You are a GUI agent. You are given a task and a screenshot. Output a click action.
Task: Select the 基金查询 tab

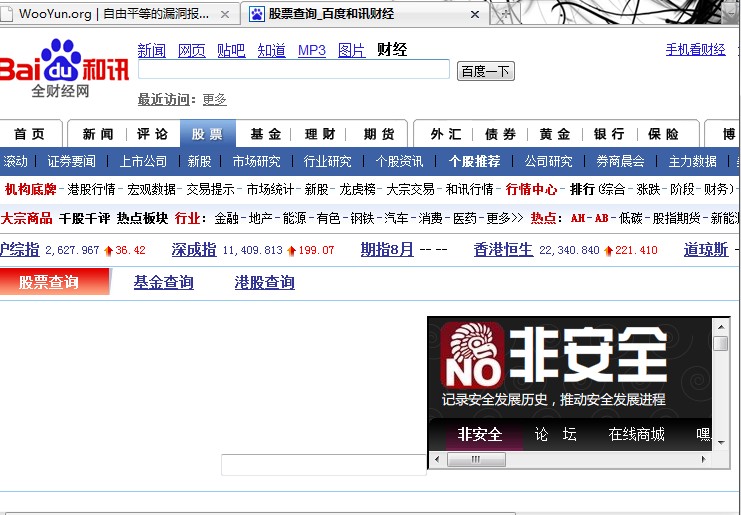[x=164, y=283]
